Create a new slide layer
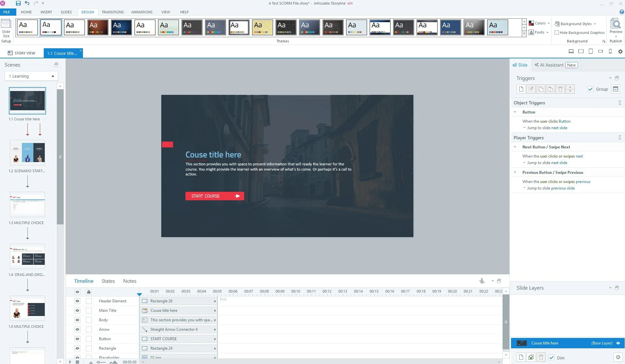Image resolution: width=625 pixels, height=364 pixels. (521, 357)
